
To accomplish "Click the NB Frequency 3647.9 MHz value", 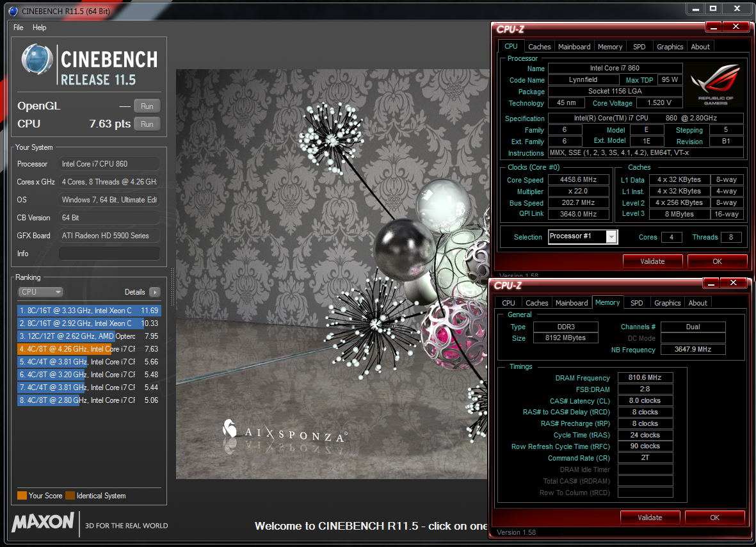I will pyautogui.click(x=693, y=349).
